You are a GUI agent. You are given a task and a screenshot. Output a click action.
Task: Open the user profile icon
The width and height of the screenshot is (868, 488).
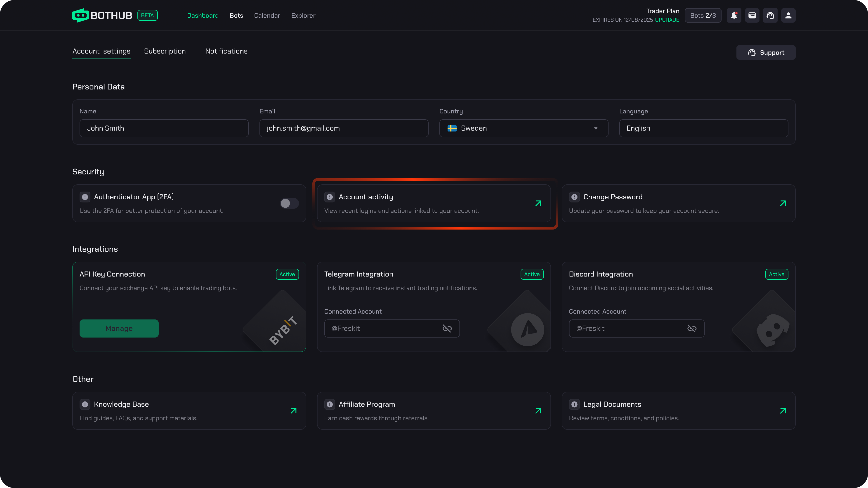click(x=788, y=16)
